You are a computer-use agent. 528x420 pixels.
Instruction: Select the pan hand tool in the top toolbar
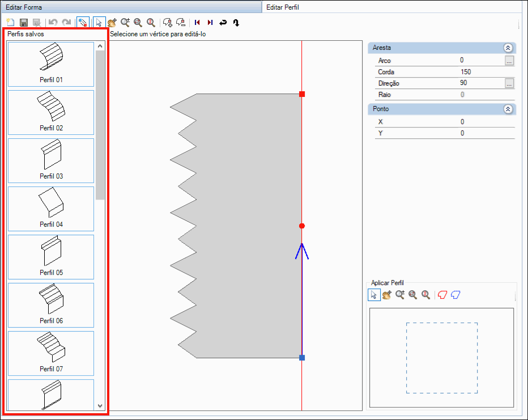pyautogui.click(x=112, y=23)
